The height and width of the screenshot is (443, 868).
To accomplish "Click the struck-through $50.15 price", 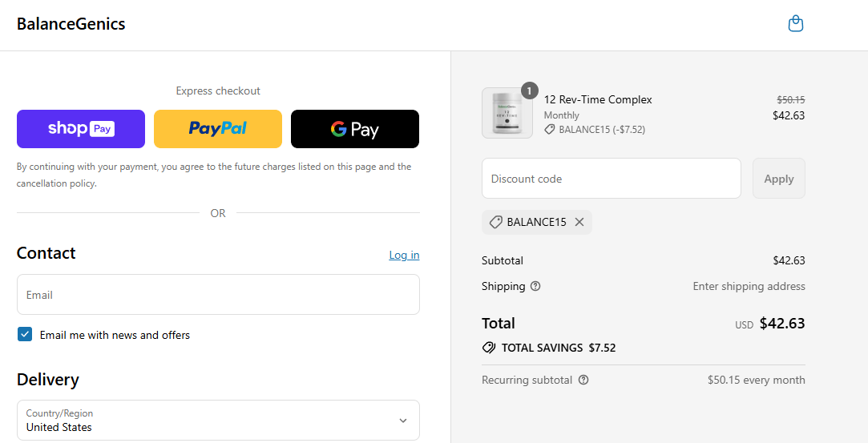I will click(791, 100).
